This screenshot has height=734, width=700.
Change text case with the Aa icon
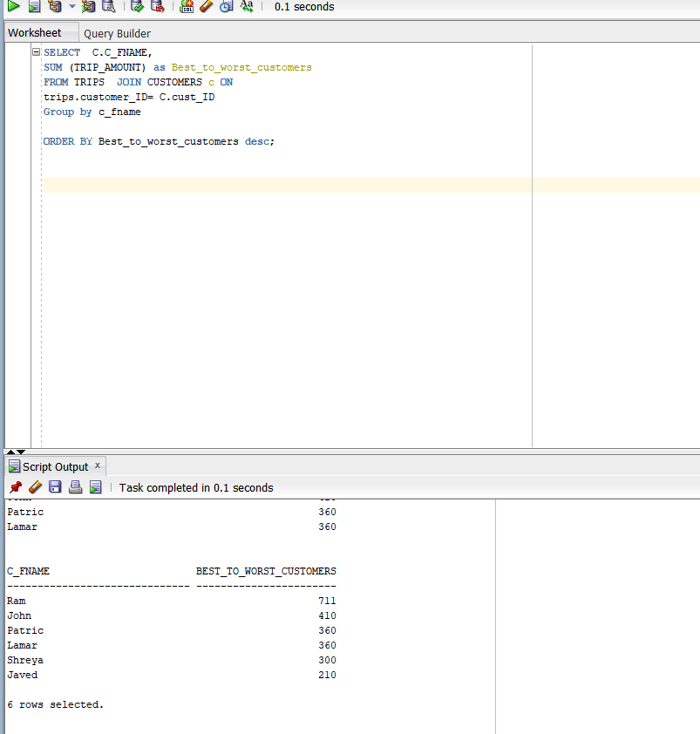point(247,7)
